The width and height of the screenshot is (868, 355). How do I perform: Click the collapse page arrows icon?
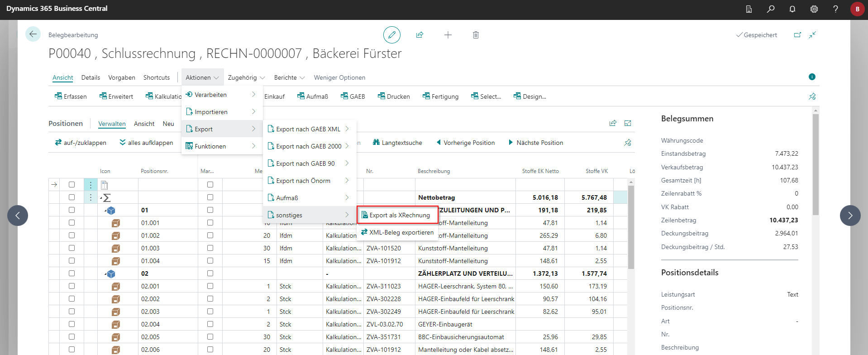(x=813, y=35)
